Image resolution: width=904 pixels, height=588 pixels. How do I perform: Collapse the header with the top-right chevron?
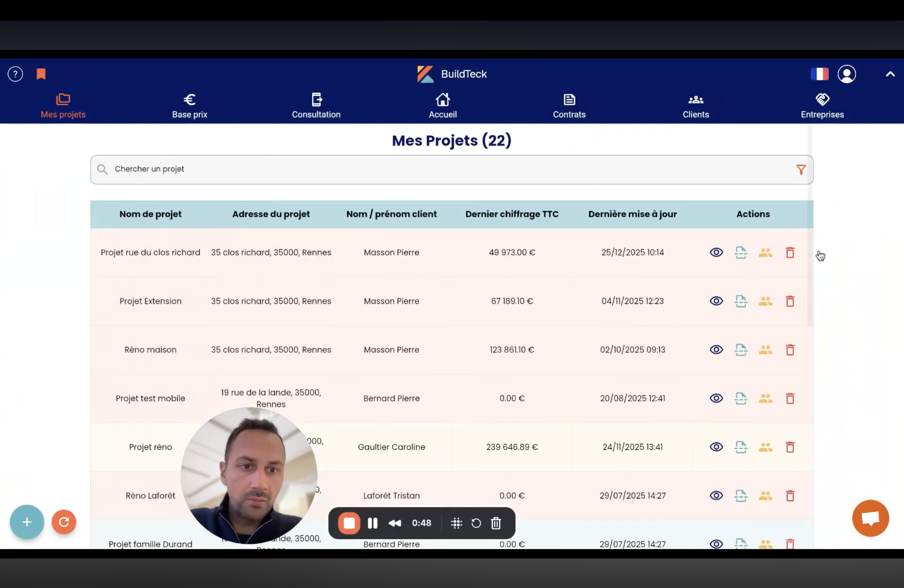pyautogui.click(x=890, y=74)
